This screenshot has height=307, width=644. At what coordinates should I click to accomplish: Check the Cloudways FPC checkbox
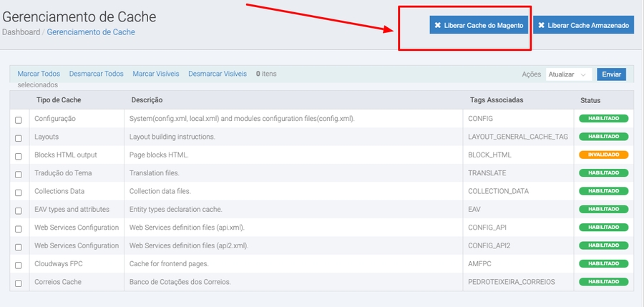19,265
